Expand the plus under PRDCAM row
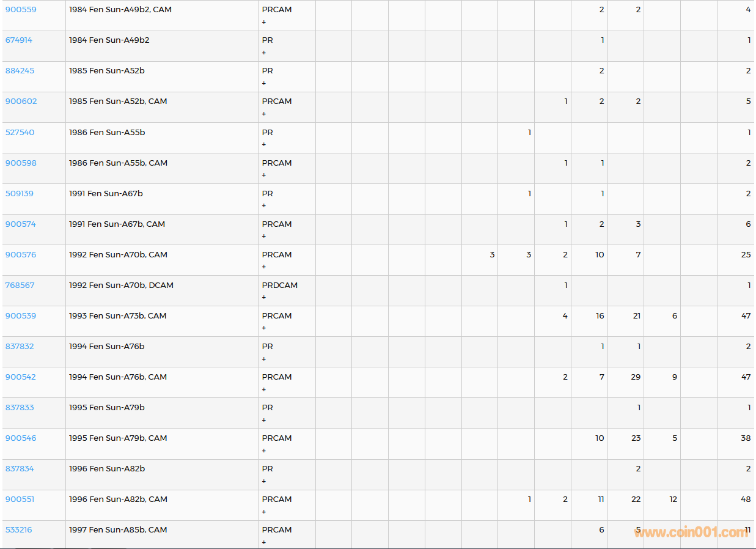756x549 pixels. (264, 298)
